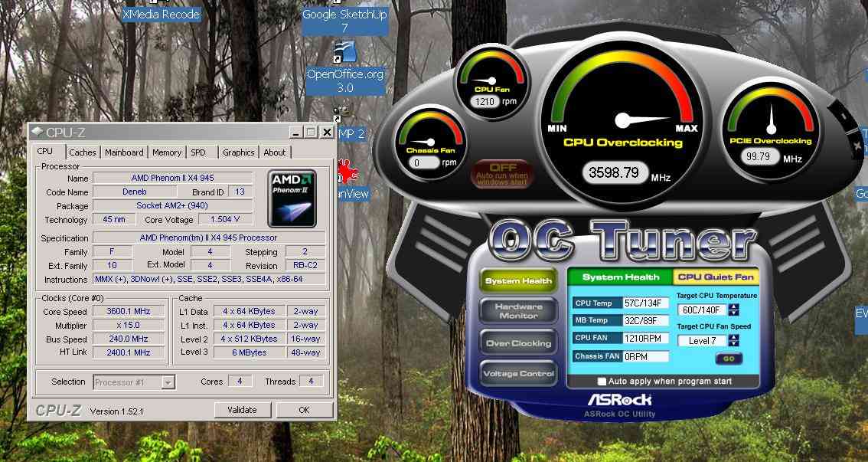
Task: Enable Auto apply when program start
Action: coord(602,382)
